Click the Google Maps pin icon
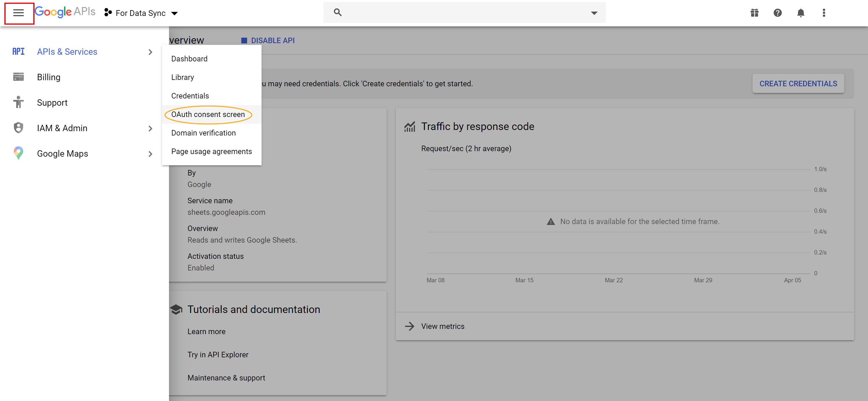This screenshot has height=401, width=868. coord(19,153)
